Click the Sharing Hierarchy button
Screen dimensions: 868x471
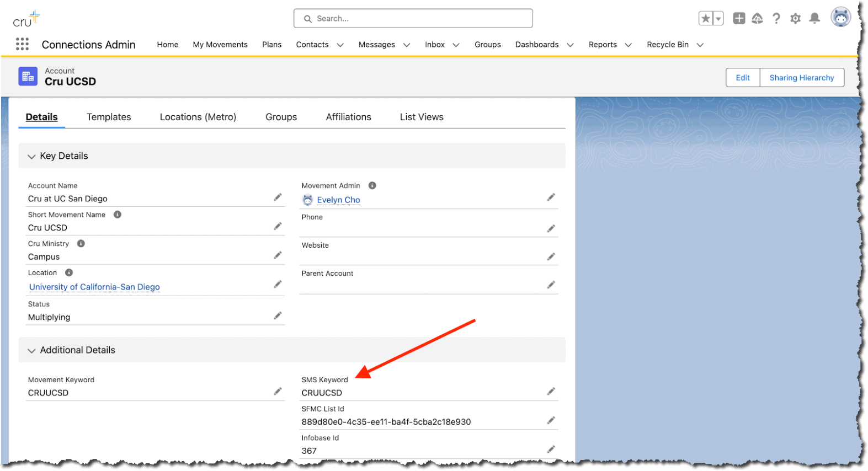click(x=801, y=78)
